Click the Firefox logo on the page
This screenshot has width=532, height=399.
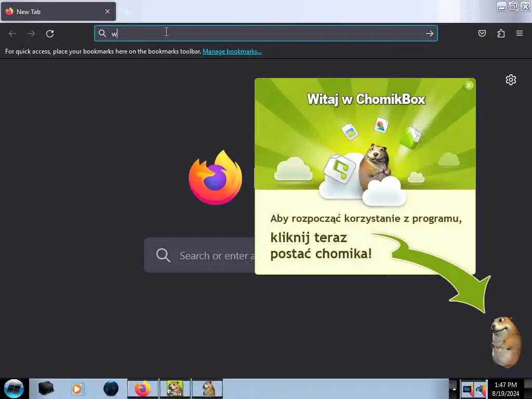[x=216, y=177]
